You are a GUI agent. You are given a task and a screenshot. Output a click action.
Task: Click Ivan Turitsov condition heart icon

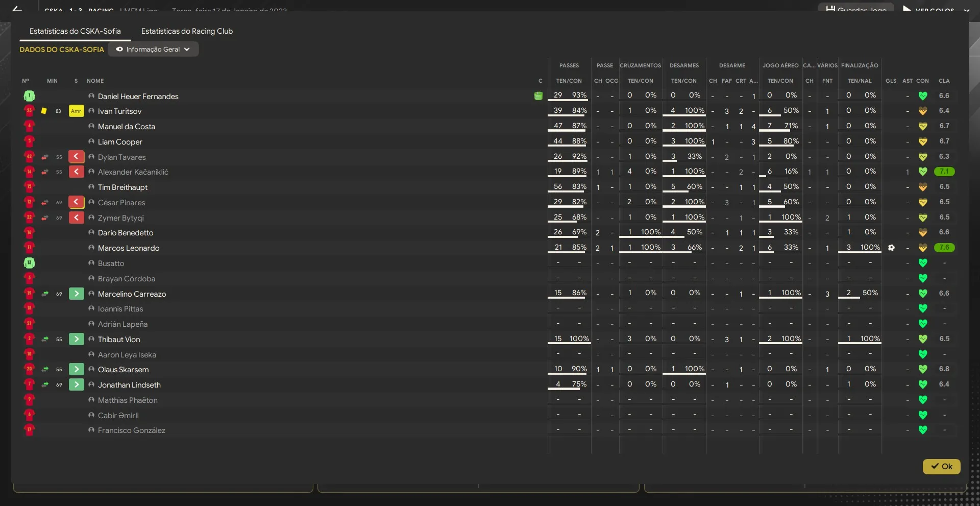(x=923, y=111)
